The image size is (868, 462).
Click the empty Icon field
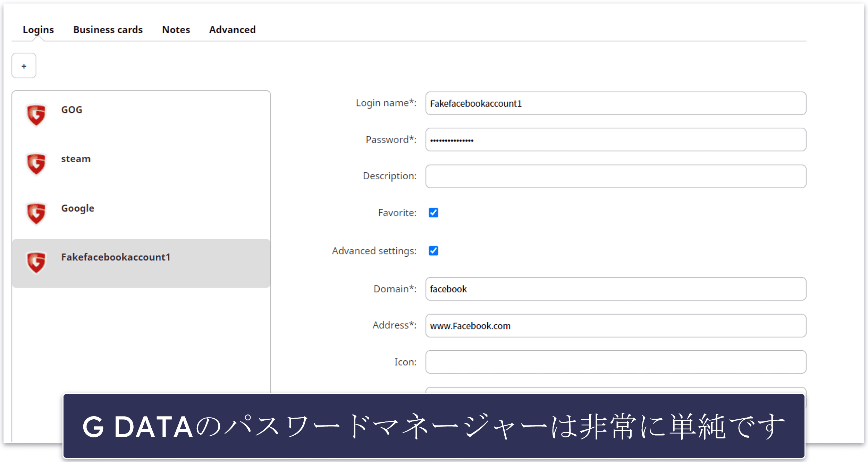[616, 362]
